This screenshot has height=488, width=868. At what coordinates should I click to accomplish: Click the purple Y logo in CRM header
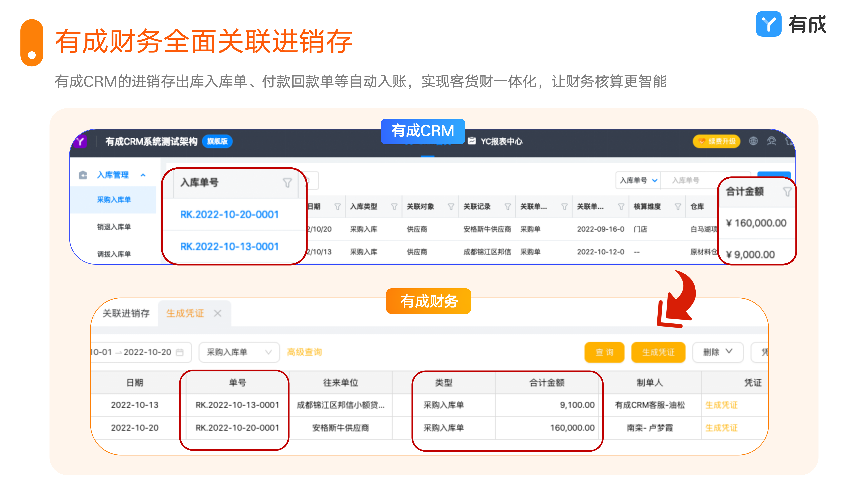coord(80,141)
